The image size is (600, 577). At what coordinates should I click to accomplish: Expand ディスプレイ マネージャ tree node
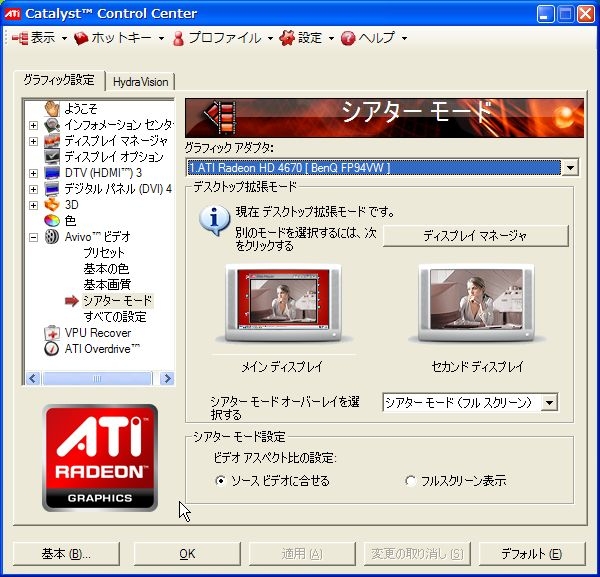[x=34, y=141]
